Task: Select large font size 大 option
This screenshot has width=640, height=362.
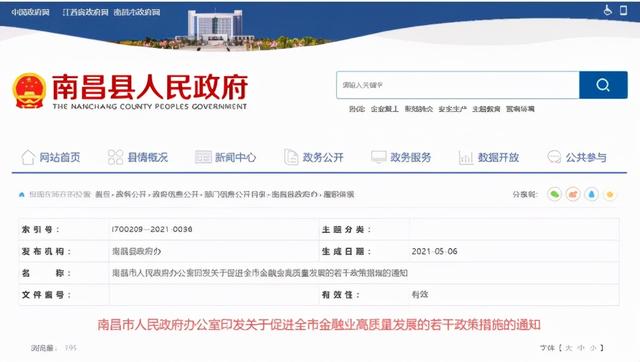Action: coord(569,348)
